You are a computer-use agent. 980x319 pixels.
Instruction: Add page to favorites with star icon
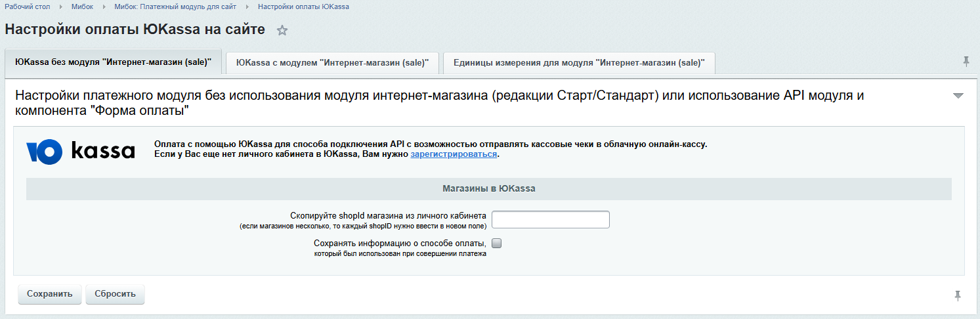click(x=282, y=30)
